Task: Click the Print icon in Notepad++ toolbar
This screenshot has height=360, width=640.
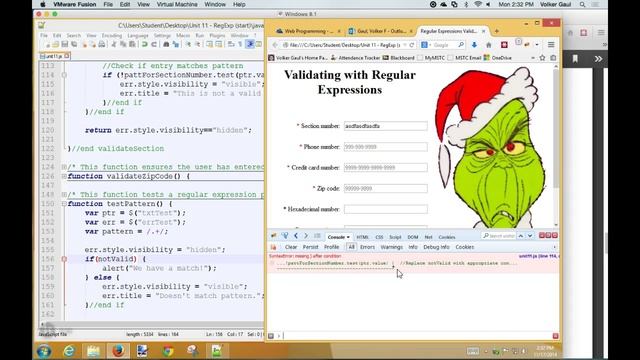Action: [x=101, y=44]
